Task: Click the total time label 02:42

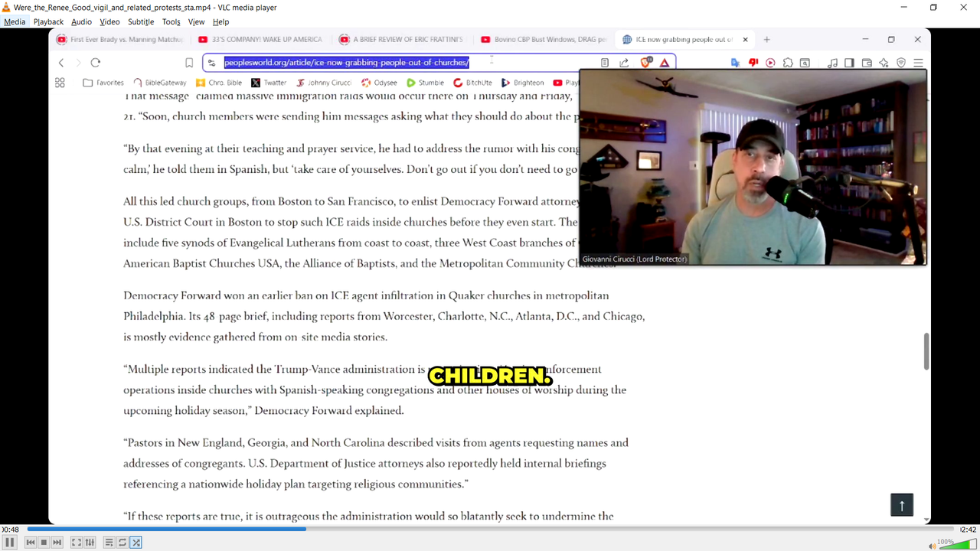Action: coord(968,530)
